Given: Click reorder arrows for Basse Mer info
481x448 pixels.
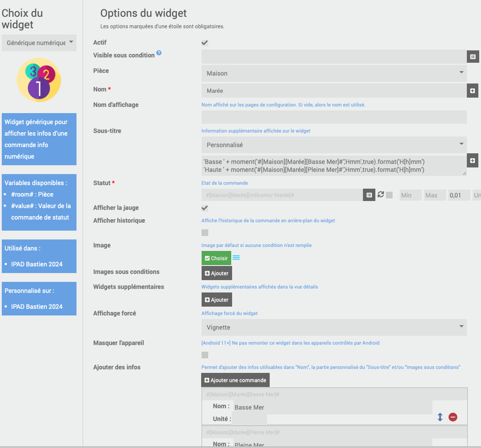Looking at the screenshot, I should [440, 417].
